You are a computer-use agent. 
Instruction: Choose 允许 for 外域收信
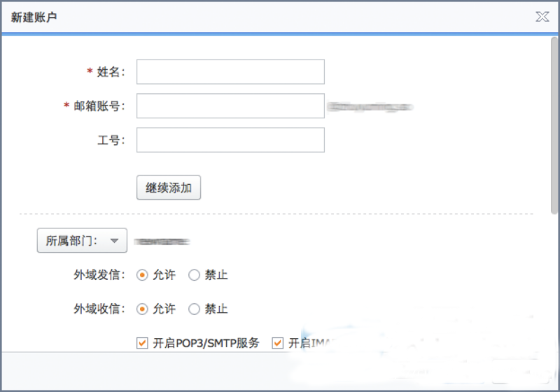tap(143, 309)
